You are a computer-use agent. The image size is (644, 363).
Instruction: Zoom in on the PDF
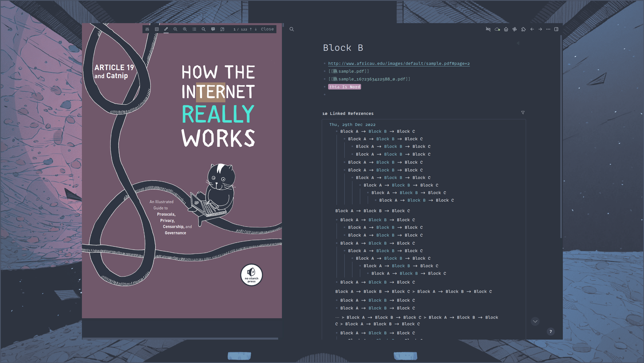[x=185, y=29]
